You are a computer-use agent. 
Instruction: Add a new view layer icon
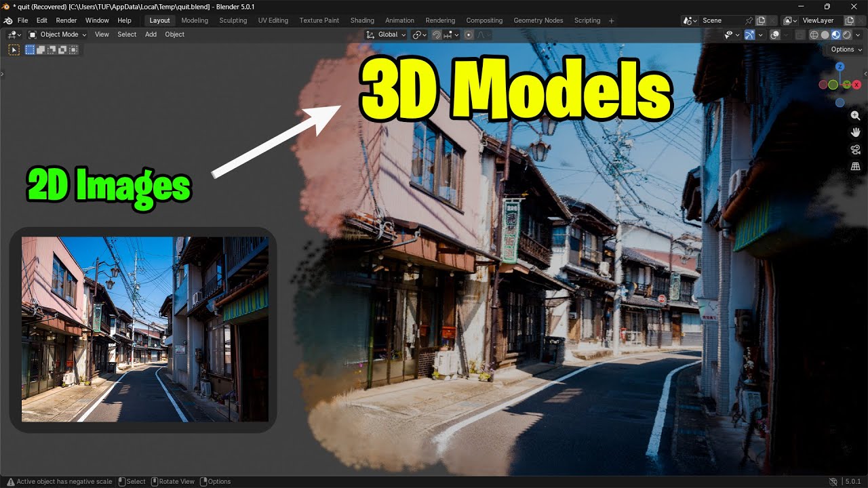849,20
